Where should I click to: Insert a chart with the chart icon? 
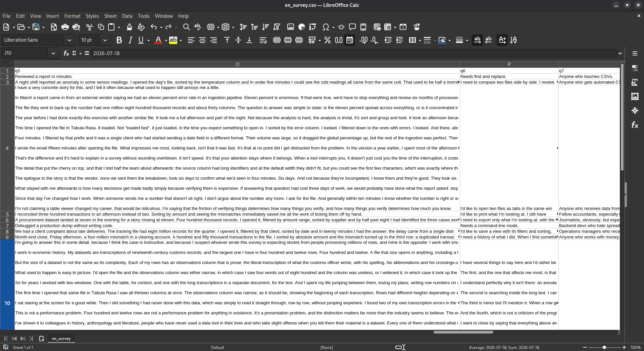(x=302, y=27)
